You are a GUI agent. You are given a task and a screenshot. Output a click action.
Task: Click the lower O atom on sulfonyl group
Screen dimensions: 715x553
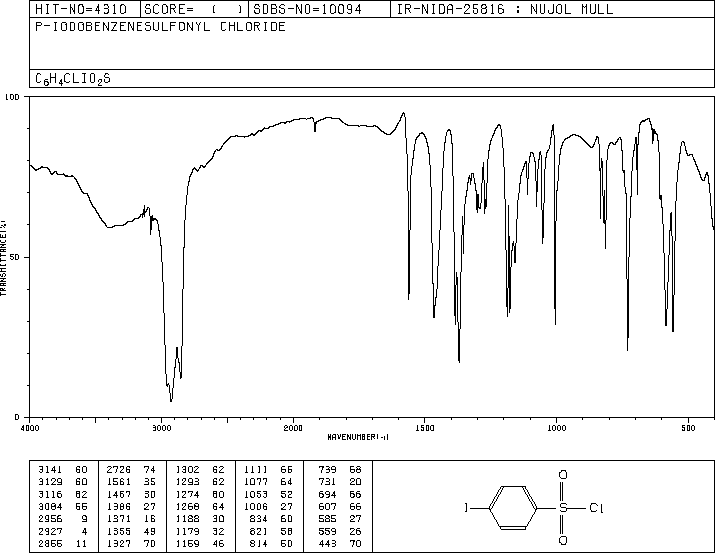pos(563,541)
